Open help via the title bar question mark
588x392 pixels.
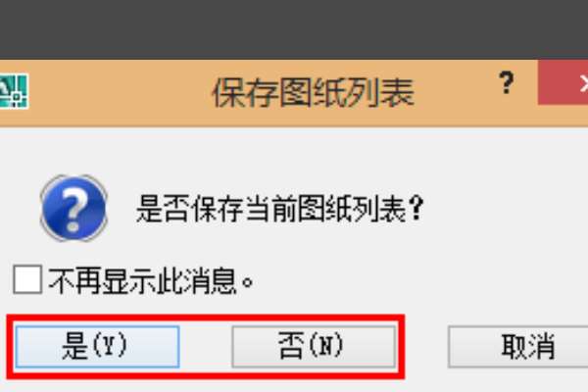tap(507, 83)
